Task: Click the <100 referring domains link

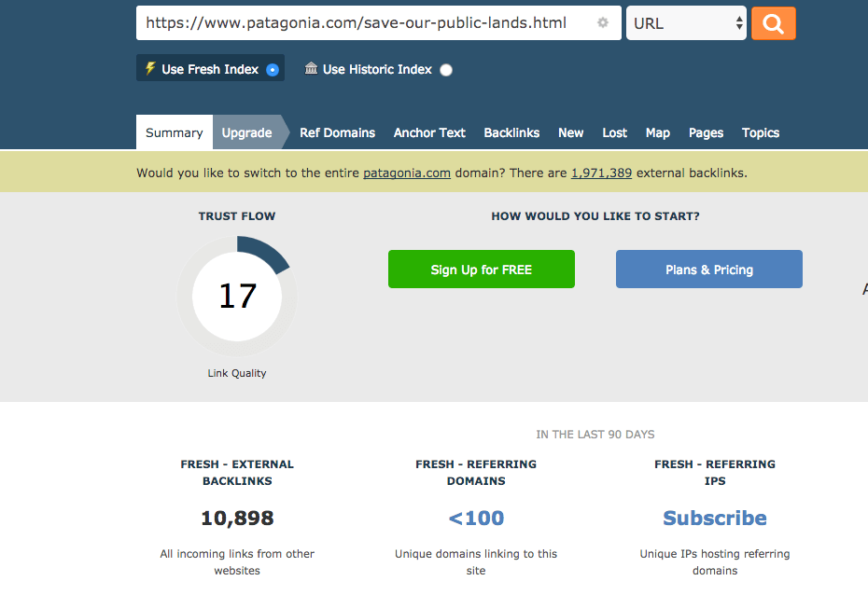Action: (x=476, y=519)
